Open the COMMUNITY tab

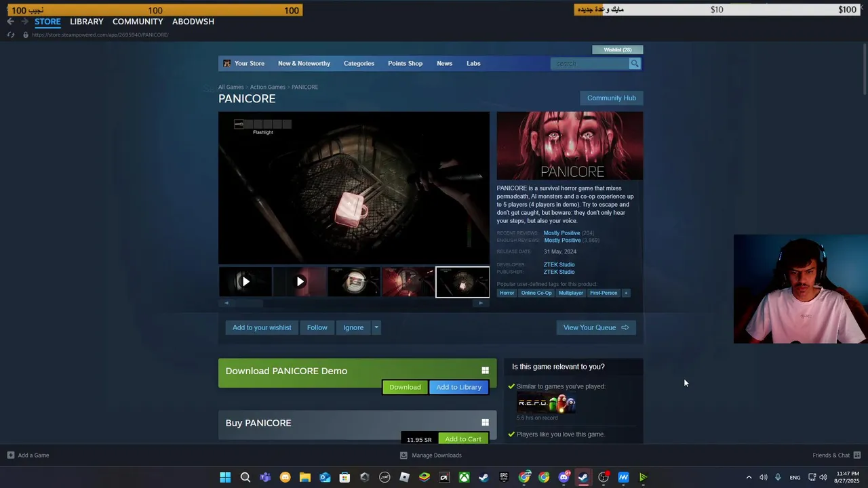tap(138, 22)
